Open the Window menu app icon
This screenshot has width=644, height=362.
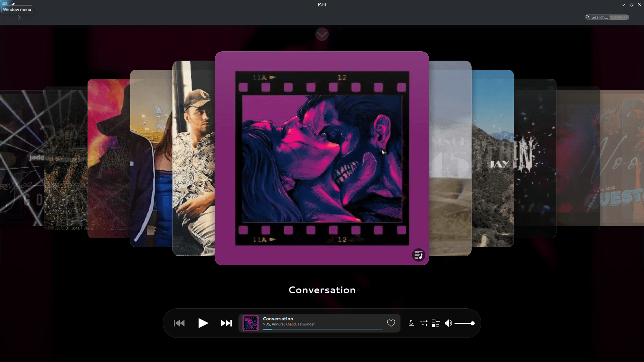[x=5, y=4]
